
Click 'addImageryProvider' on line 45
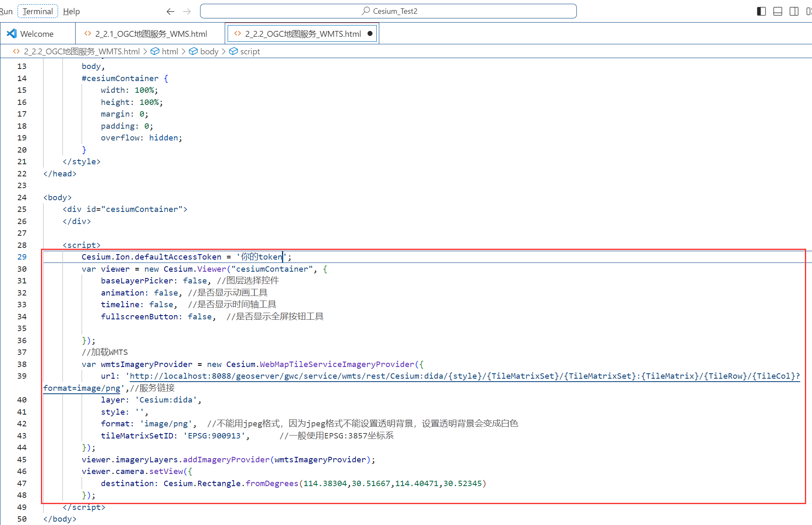click(226, 460)
